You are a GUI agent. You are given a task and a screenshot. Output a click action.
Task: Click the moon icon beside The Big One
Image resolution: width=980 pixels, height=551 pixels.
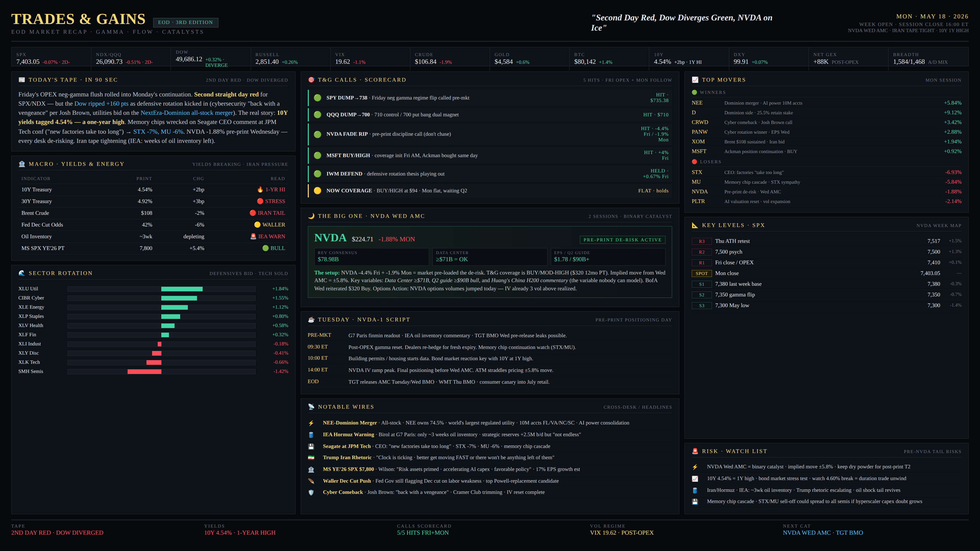[x=311, y=216]
